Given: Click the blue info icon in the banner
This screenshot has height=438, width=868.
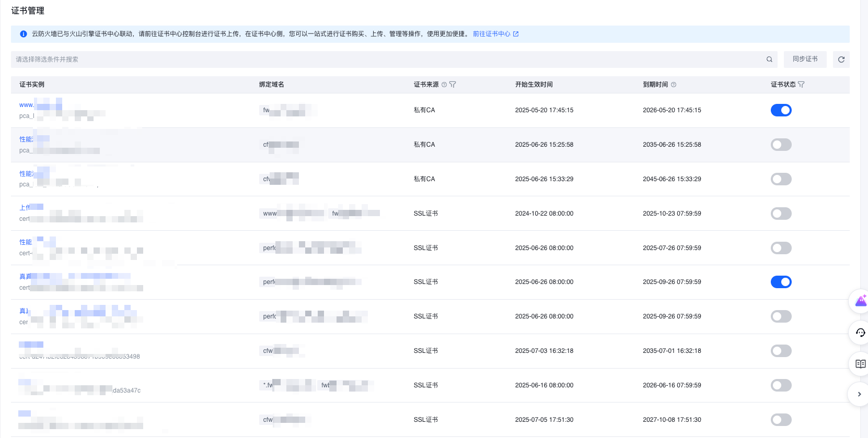Looking at the screenshot, I should pyautogui.click(x=24, y=34).
